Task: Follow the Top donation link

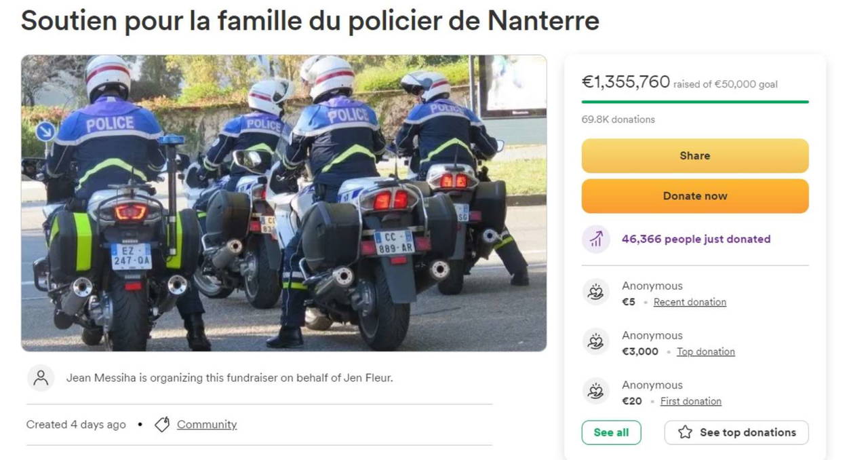Action: click(705, 351)
